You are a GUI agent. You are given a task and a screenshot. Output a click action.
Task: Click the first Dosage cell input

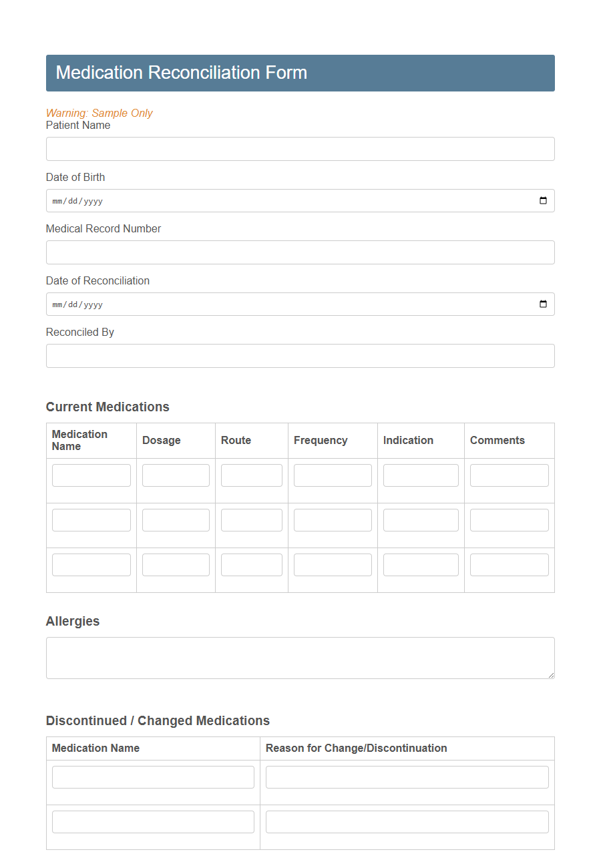pyautogui.click(x=176, y=475)
